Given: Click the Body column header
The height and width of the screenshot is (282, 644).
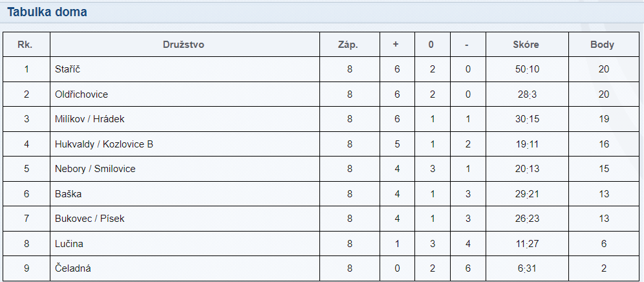Looking at the screenshot, I should click(x=602, y=45).
